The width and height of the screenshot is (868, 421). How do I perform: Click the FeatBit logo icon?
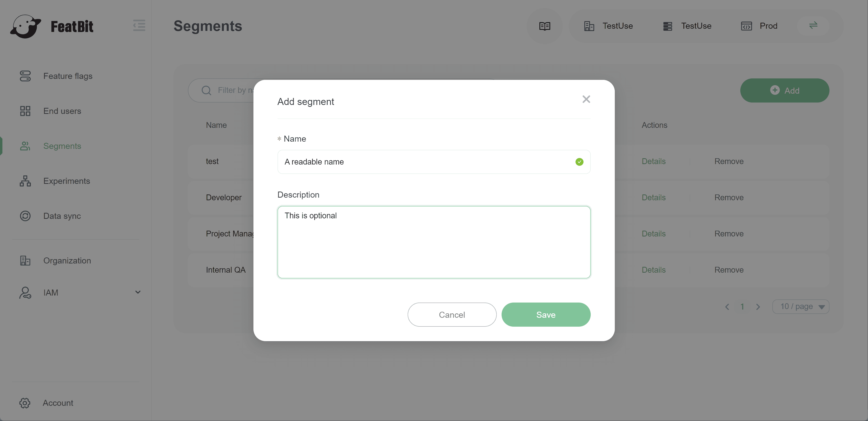coord(26,26)
